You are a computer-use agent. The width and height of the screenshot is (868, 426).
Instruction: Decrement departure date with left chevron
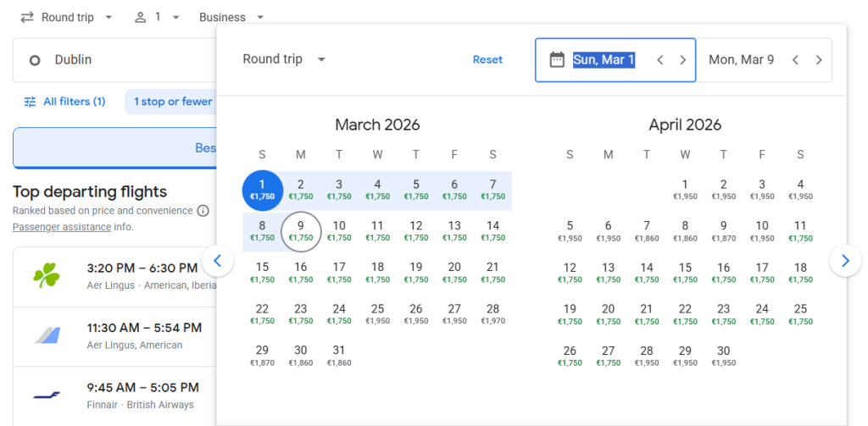pyautogui.click(x=659, y=60)
